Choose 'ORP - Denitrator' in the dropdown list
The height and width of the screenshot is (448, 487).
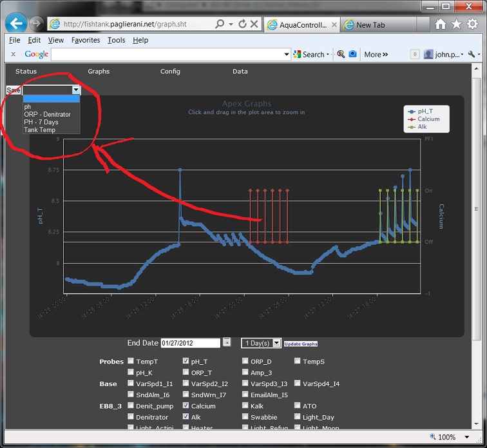tap(47, 114)
